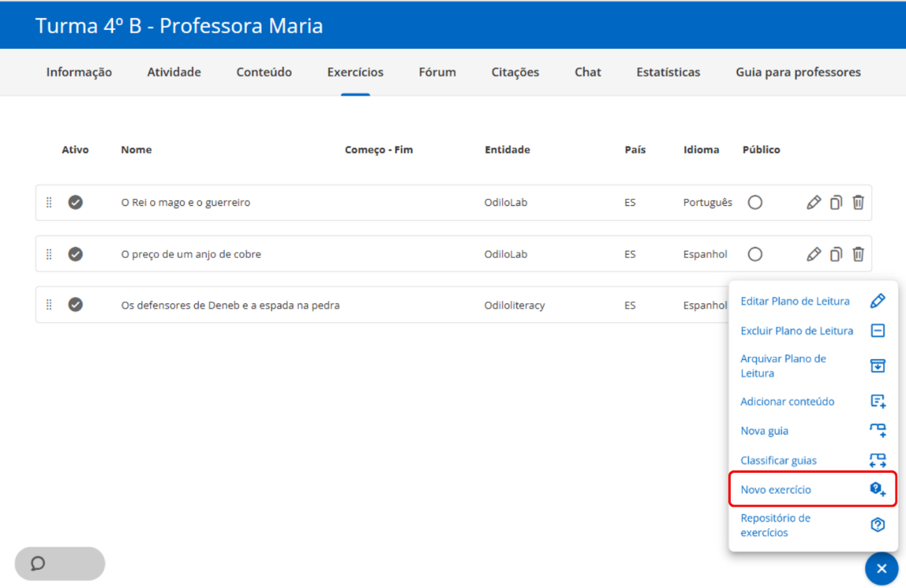Click the Nome column header

136,150
